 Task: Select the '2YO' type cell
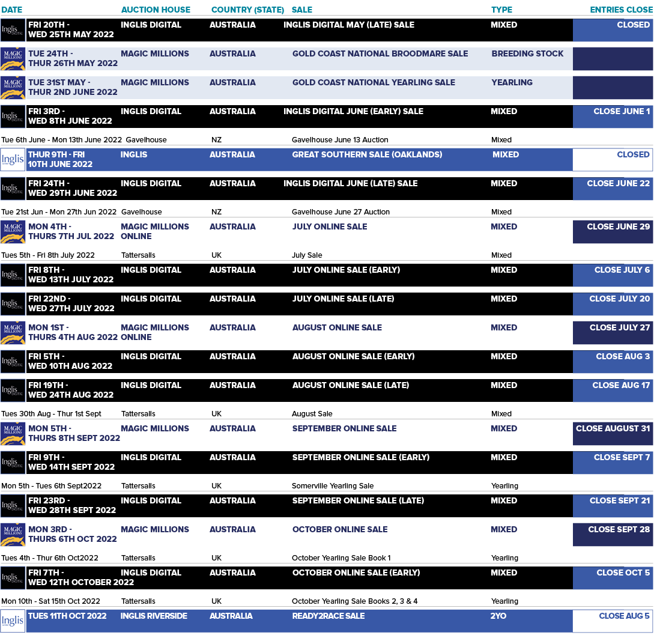point(498,616)
